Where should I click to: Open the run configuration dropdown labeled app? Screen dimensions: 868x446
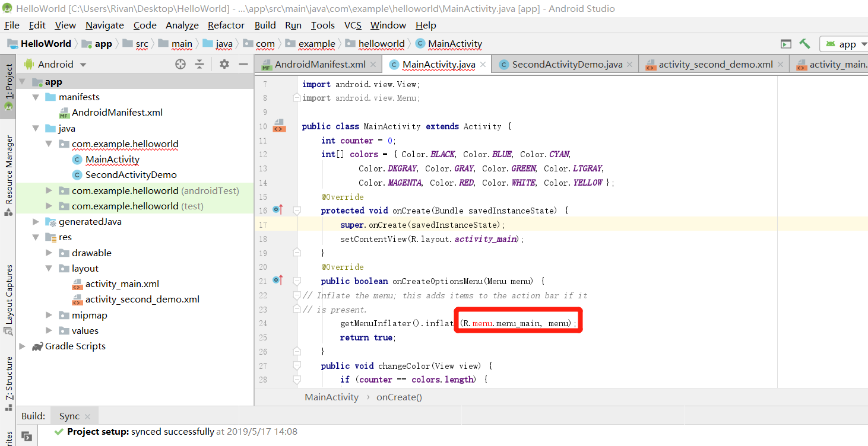(844, 44)
